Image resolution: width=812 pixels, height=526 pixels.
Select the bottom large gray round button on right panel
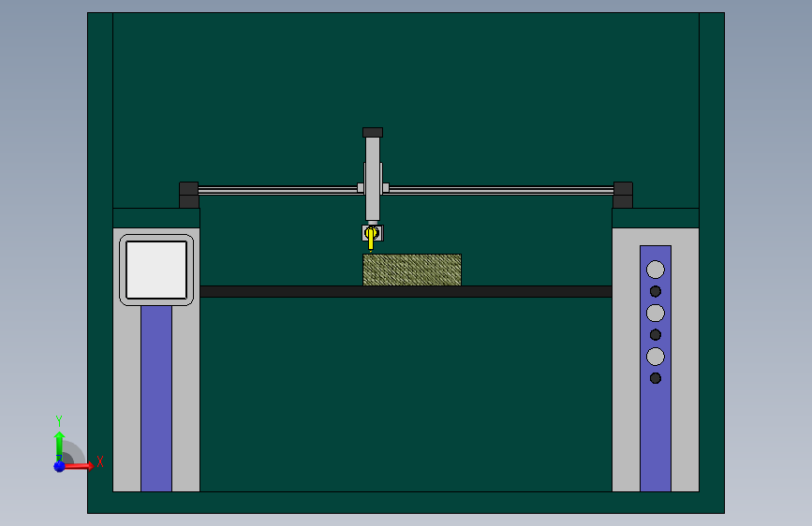(655, 357)
